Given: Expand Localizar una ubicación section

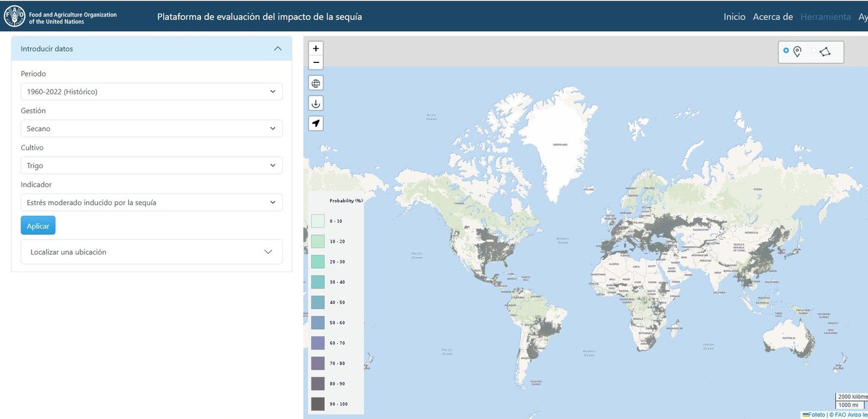Looking at the screenshot, I should 151,252.
